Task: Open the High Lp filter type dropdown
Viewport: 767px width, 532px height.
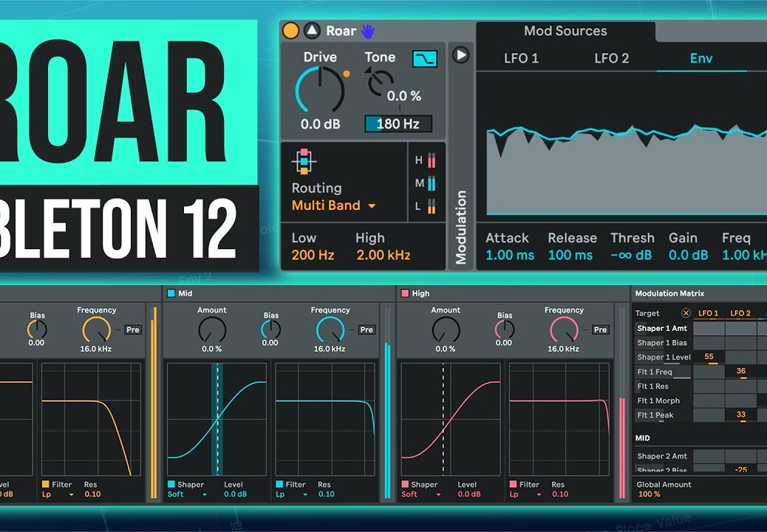Action: pos(525,494)
